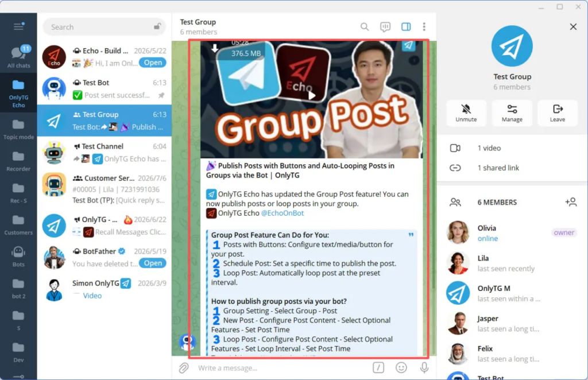The height and width of the screenshot is (380, 588).
Task: Click Open button in Echo chat row
Action: [x=153, y=63]
